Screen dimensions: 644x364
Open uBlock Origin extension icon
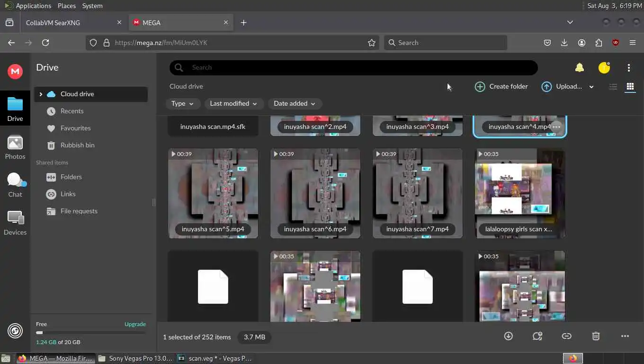[x=616, y=43]
